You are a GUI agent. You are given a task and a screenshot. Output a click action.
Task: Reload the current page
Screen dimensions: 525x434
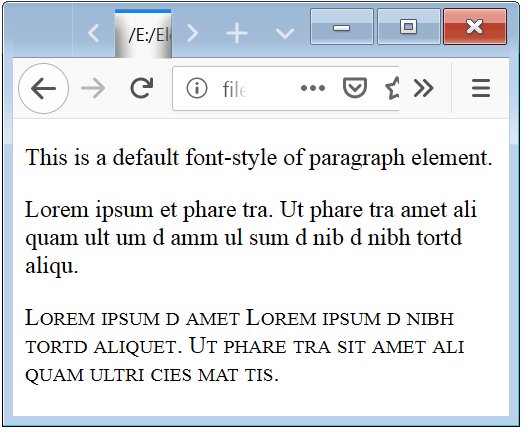click(x=142, y=88)
